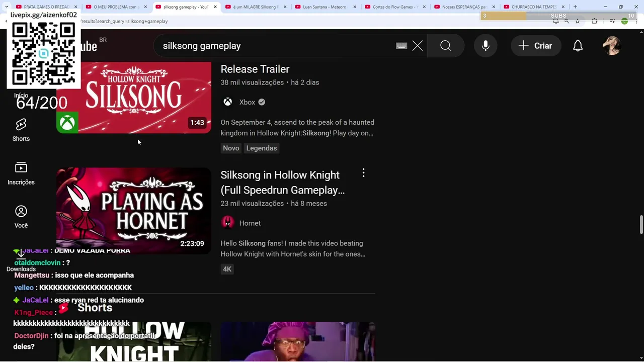
Task: Open the account avatar menu
Action: point(612,46)
